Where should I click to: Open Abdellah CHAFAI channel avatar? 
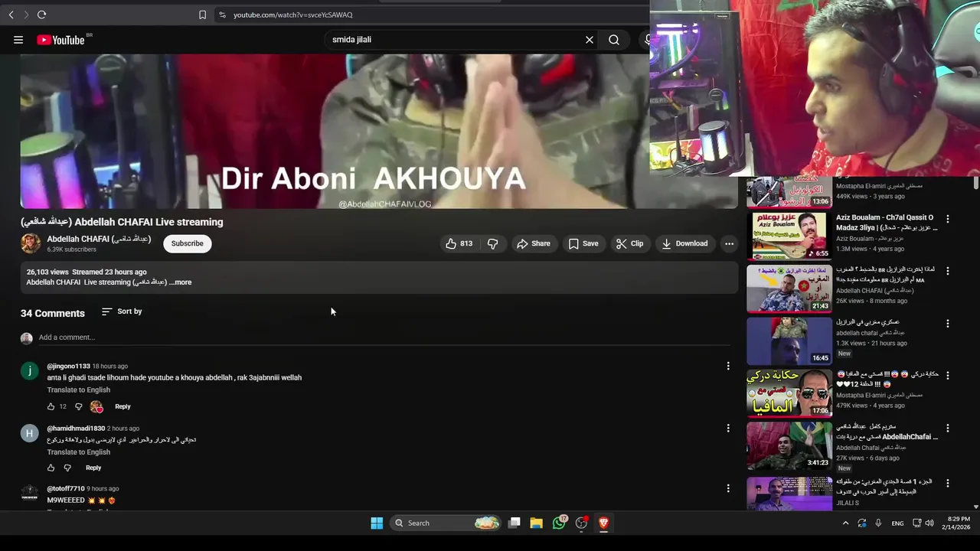tap(31, 243)
